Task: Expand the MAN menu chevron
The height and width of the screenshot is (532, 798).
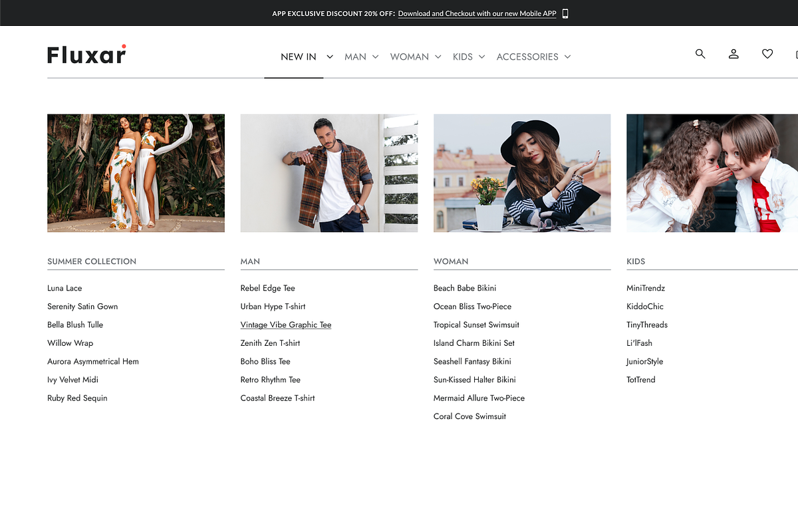Action: pos(375,57)
